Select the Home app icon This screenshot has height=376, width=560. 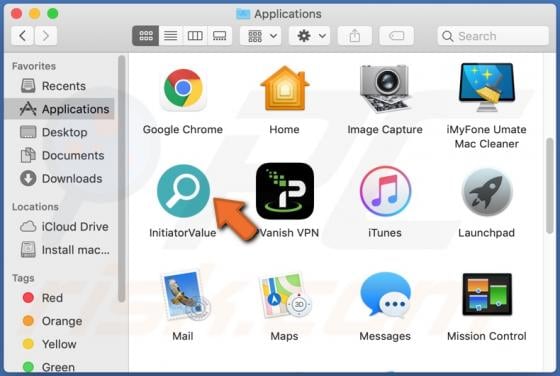pyautogui.click(x=285, y=89)
